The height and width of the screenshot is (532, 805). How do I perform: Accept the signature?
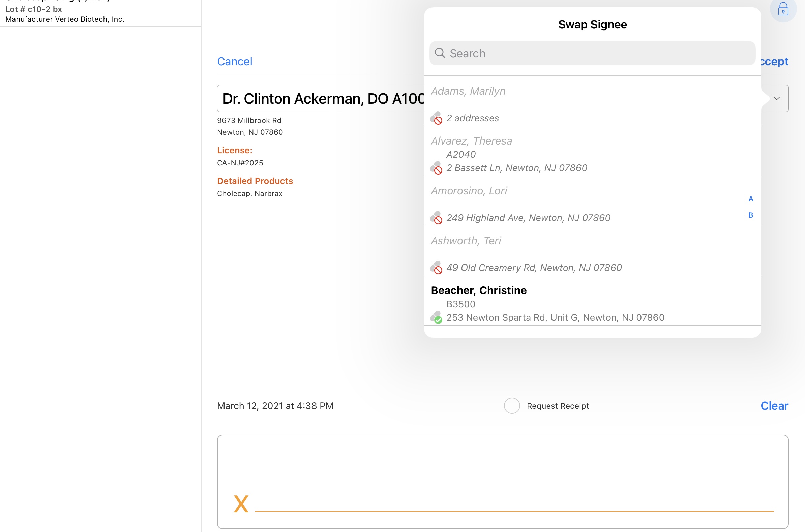[775, 61]
